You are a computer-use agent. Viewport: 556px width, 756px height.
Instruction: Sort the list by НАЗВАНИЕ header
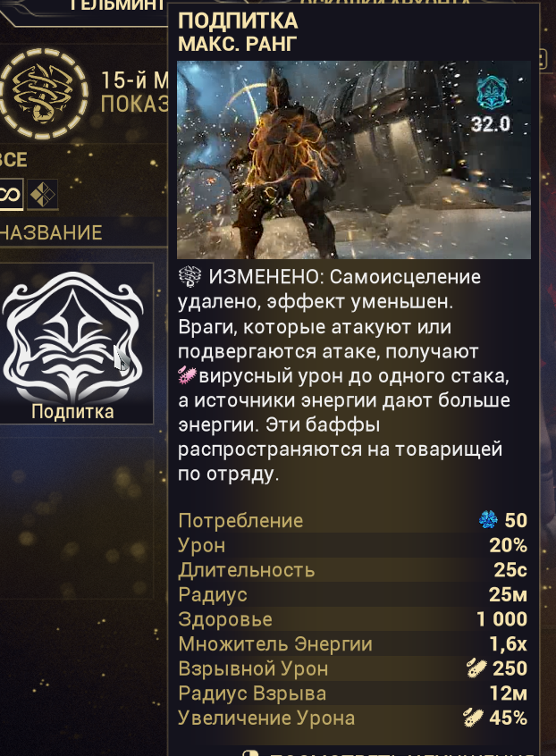point(51,233)
